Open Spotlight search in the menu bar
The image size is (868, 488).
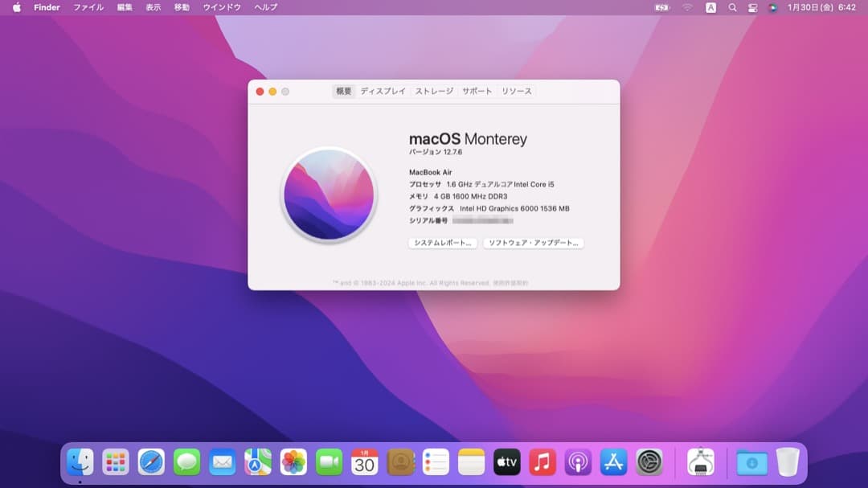[x=732, y=7]
